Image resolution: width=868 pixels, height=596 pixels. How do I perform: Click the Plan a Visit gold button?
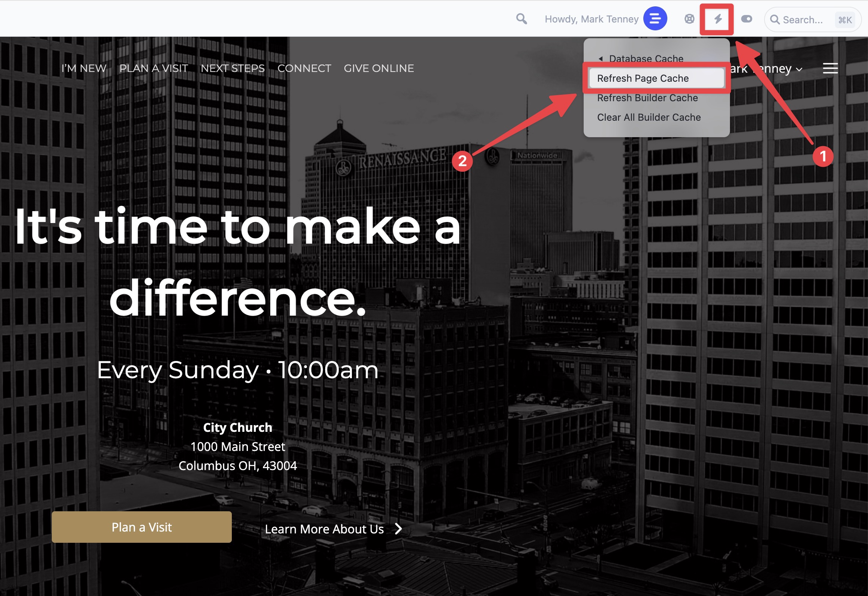point(142,527)
